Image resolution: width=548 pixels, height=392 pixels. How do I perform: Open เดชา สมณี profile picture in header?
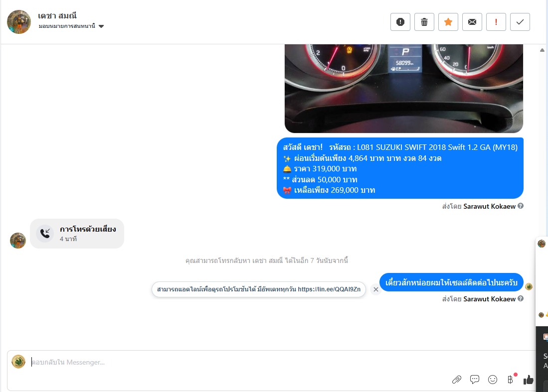click(19, 21)
